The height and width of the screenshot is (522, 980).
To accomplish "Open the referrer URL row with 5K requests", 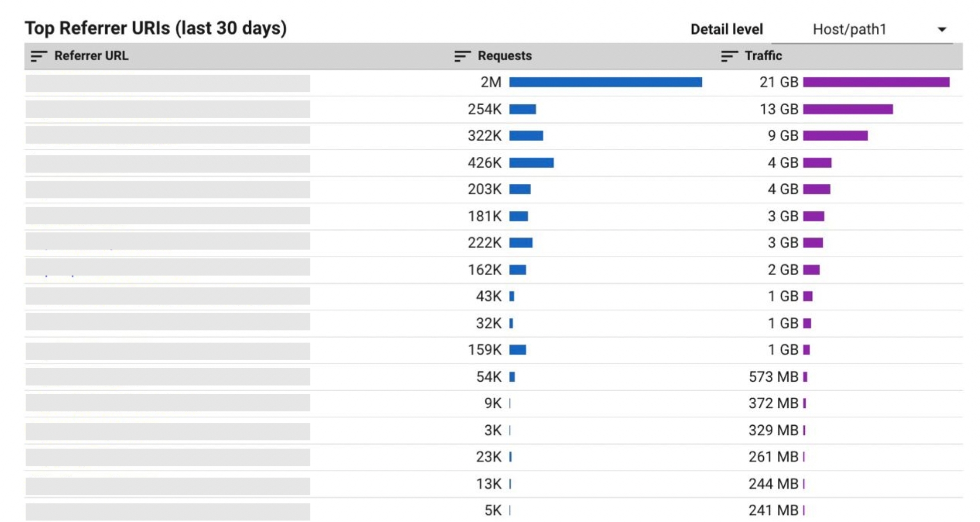I will (168, 511).
